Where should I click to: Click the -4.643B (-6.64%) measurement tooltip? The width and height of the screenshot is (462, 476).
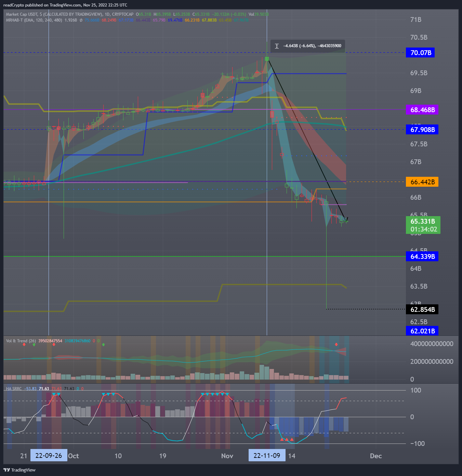pyautogui.click(x=308, y=46)
